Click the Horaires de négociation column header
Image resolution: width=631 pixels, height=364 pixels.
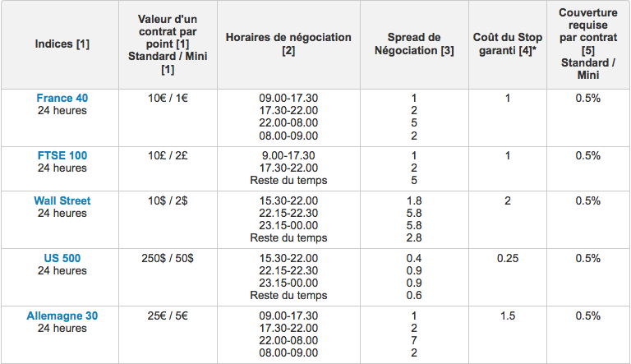288,44
